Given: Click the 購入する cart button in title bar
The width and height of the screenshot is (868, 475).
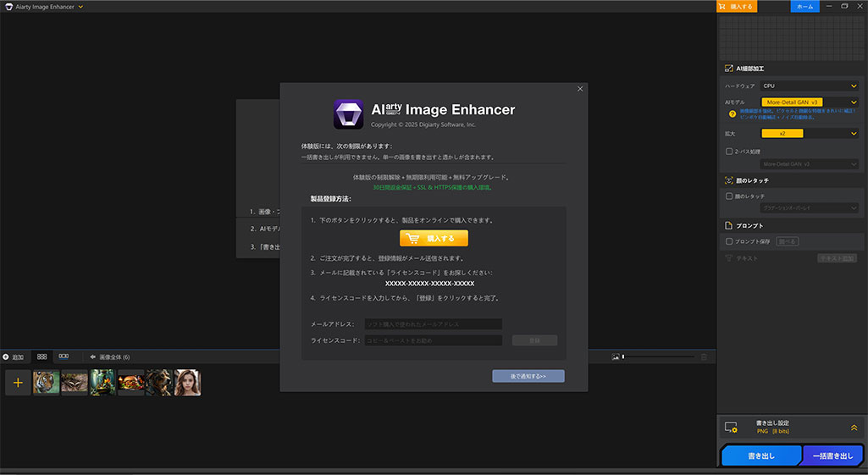Looking at the screenshot, I should 737,7.
